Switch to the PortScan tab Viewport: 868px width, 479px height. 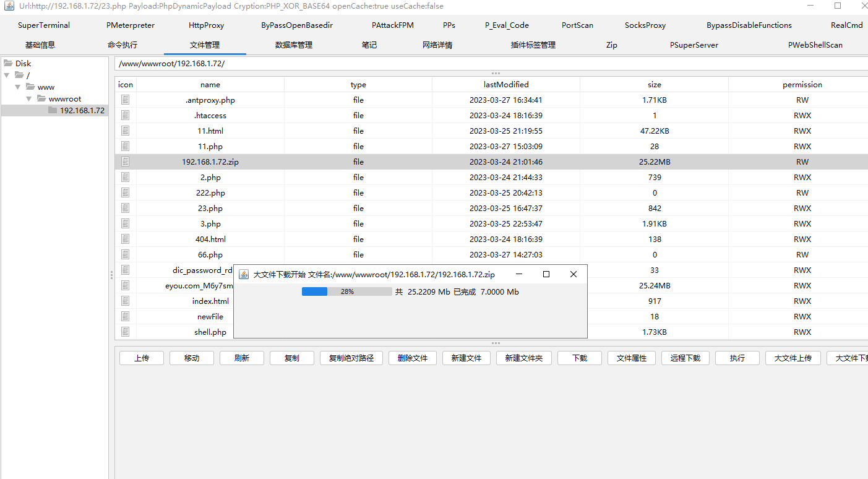point(577,25)
